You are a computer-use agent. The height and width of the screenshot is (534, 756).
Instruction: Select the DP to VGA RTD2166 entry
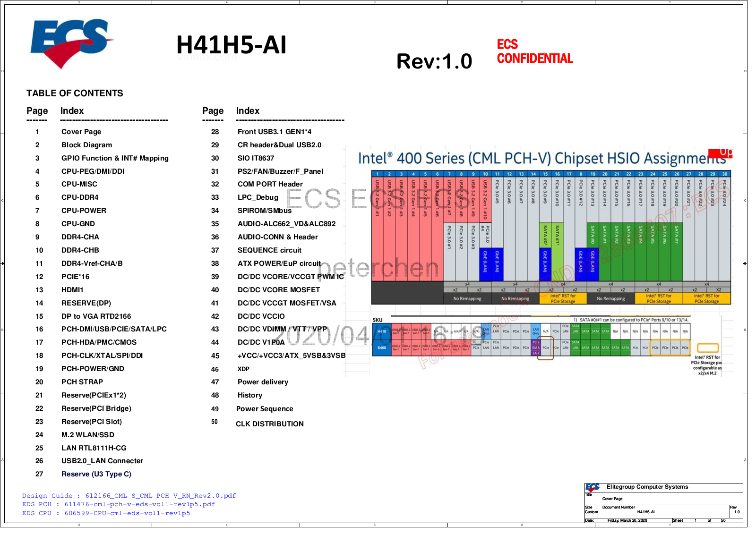pyautogui.click(x=96, y=316)
